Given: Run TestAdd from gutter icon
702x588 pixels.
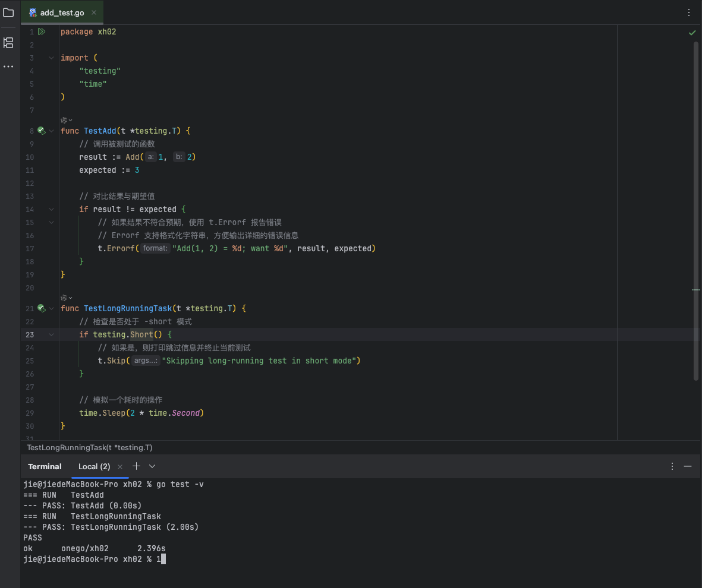Looking at the screenshot, I should [x=42, y=131].
